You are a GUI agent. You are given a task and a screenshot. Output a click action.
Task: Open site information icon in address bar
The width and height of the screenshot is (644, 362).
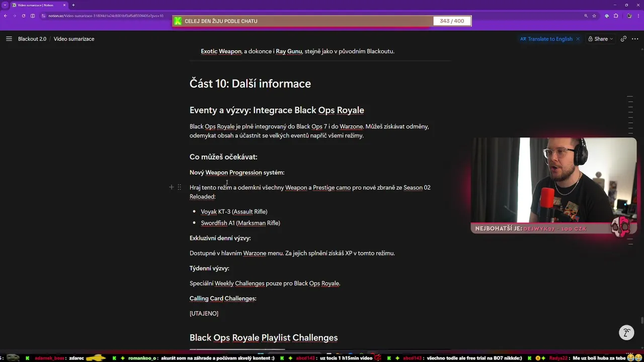(x=44, y=16)
